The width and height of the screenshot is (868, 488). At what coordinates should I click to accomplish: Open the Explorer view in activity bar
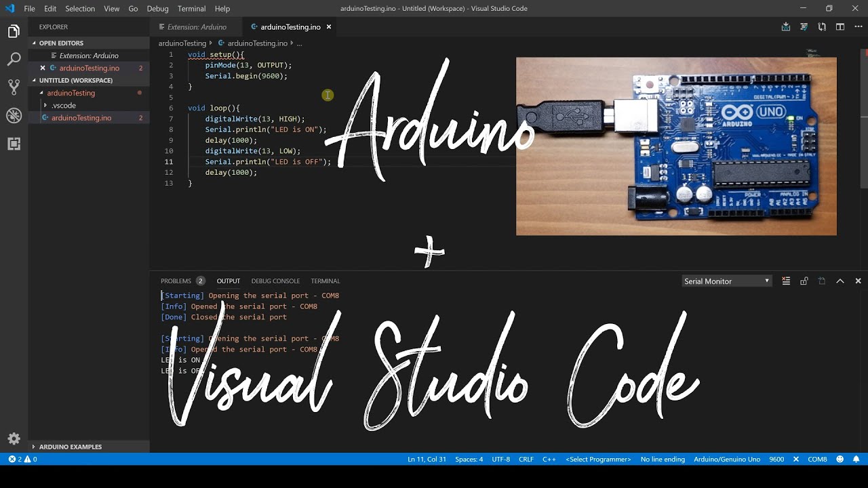point(14,31)
